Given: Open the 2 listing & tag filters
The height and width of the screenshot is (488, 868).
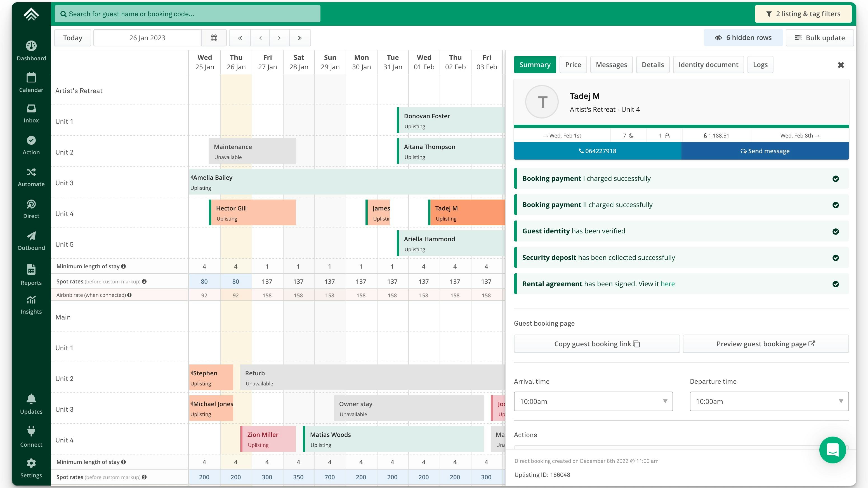Looking at the screenshot, I should click(x=803, y=14).
